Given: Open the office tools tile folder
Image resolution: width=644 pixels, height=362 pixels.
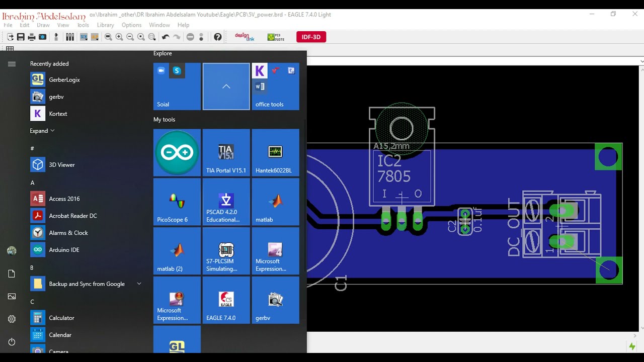Looking at the screenshot, I should point(276,86).
